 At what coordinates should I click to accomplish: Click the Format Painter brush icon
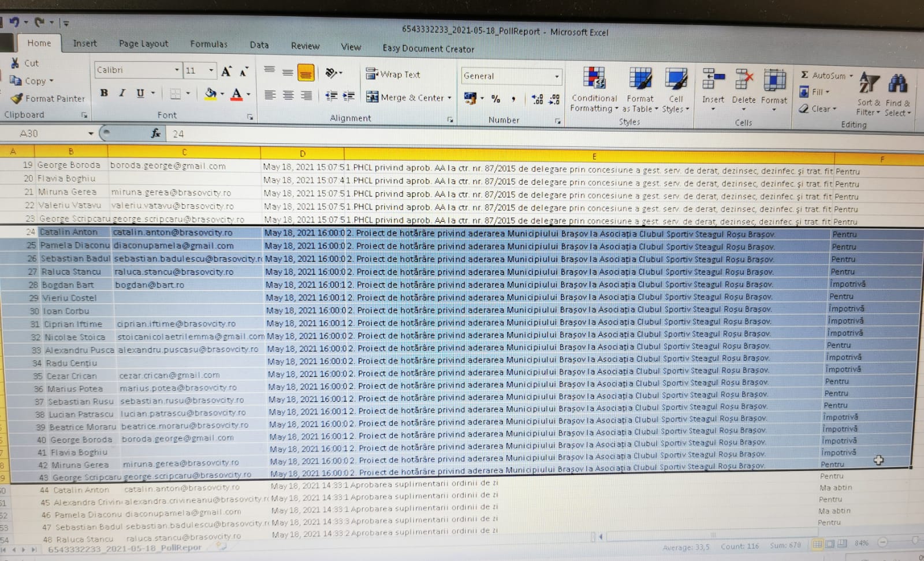point(17,99)
